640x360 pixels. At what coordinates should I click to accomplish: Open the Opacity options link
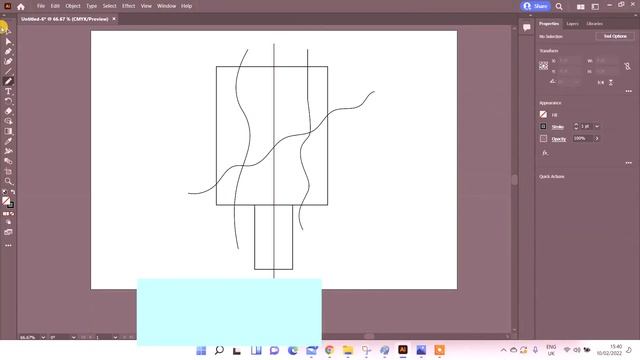pos(559,139)
